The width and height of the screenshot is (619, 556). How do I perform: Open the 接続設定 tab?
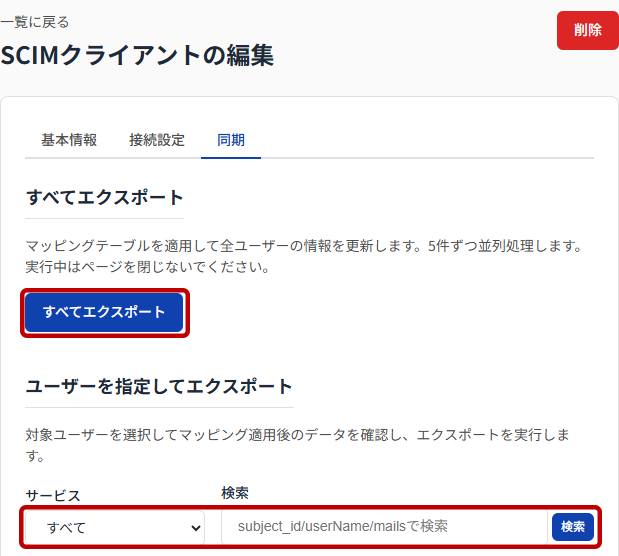(x=157, y=140)
